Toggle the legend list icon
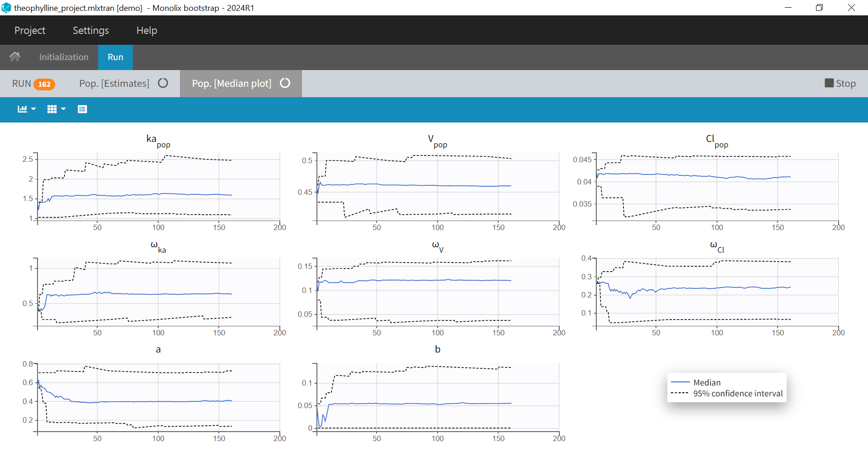This screenshot has width=868, height=461. (x=82, y=109)
